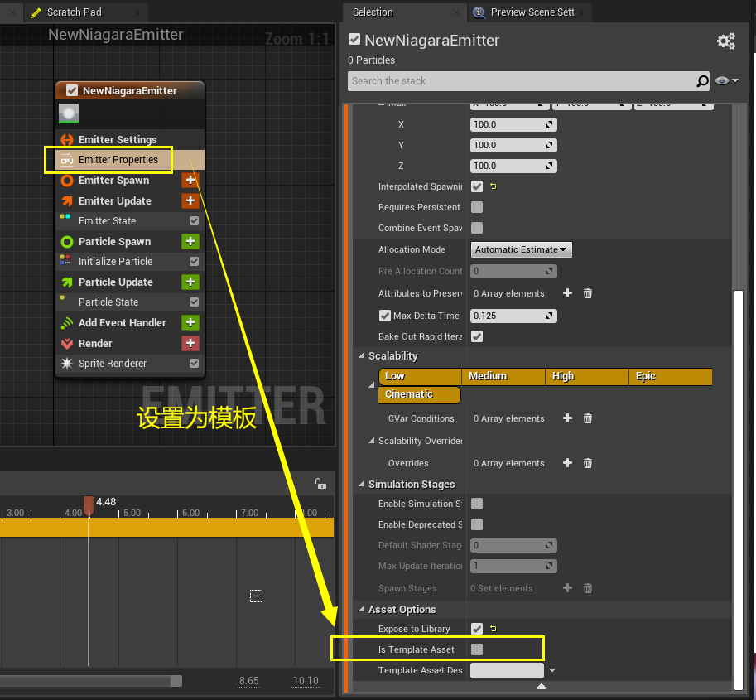Open the Template Asset Description dropdown arrow

click(552, 670)
